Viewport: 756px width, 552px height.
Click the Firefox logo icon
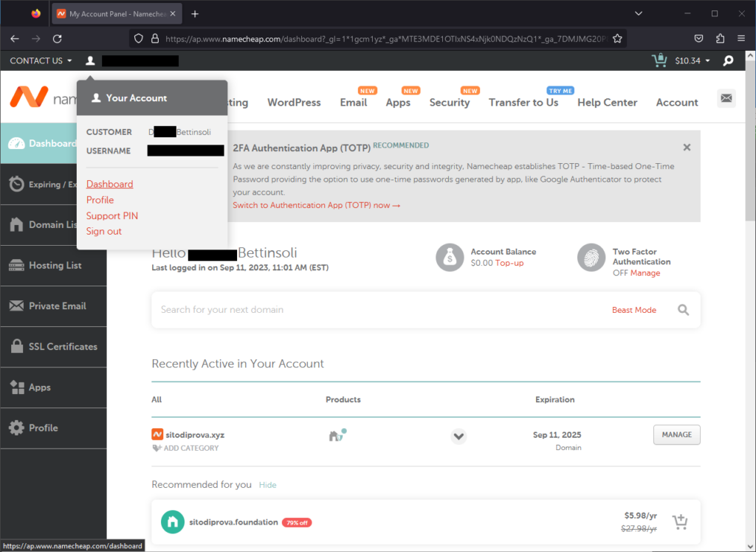click(35, 13)
